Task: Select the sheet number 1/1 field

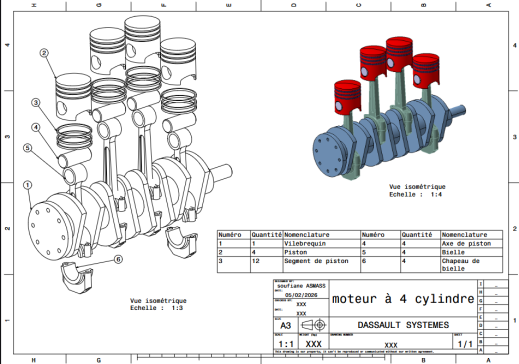Action: coord(465,344)
